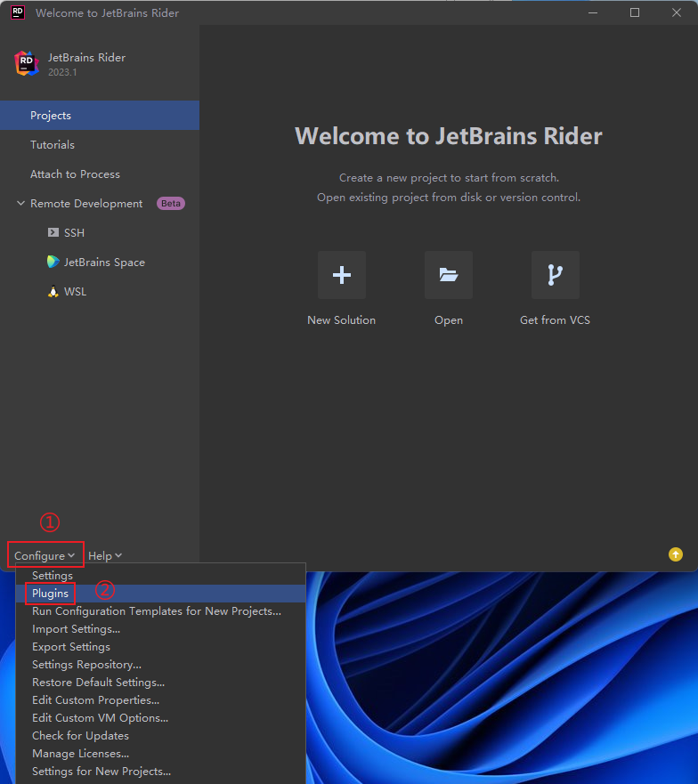The image size is (698, 784).
Task: Click the SSH label
Action: pos(74,233)
